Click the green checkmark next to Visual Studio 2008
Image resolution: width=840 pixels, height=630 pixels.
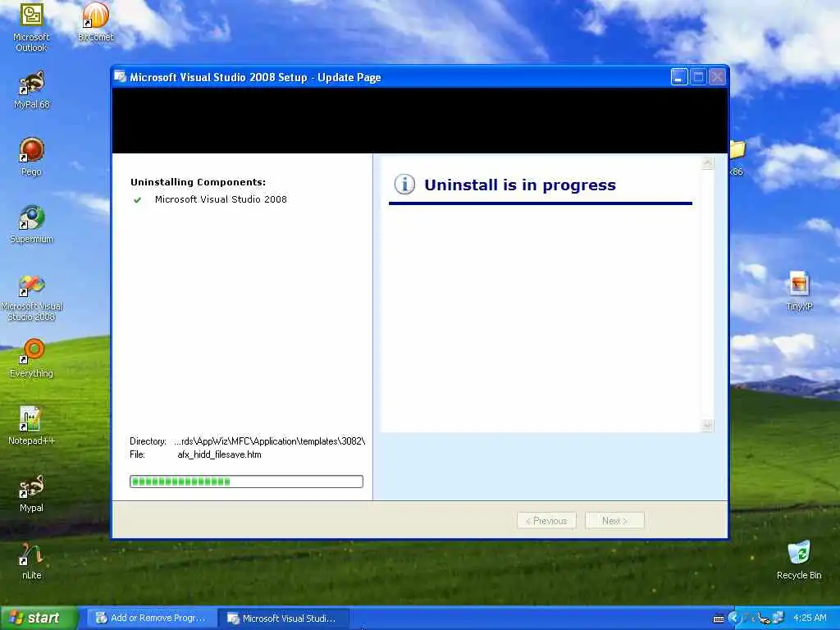[137, 200]
